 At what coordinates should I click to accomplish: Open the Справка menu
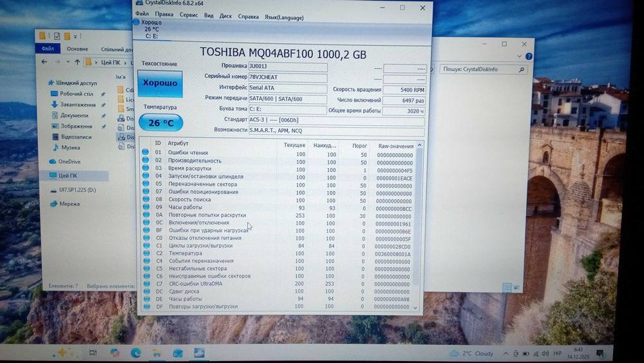[x=248, y=17]
